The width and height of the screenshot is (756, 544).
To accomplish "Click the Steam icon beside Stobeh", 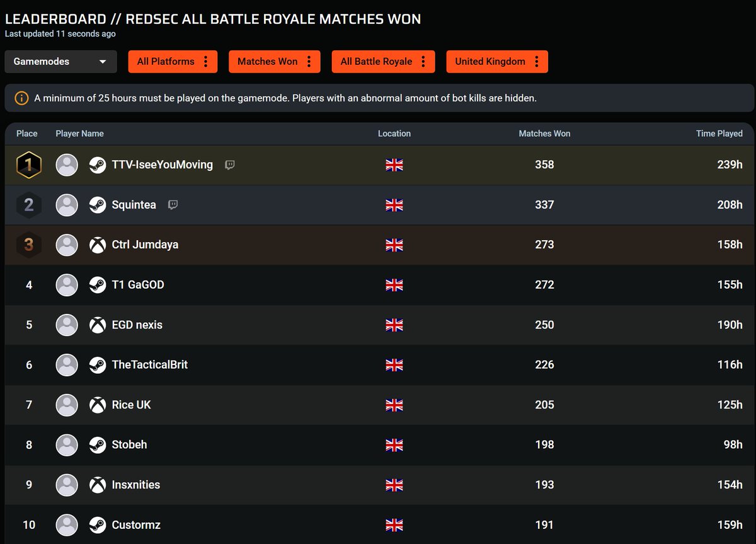I will [x=98, y=444].
